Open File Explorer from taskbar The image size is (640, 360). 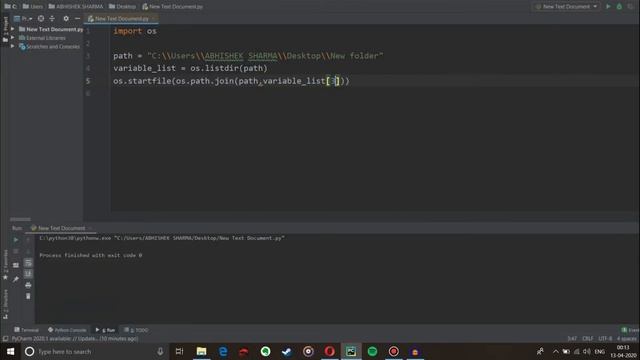[201, 351]
